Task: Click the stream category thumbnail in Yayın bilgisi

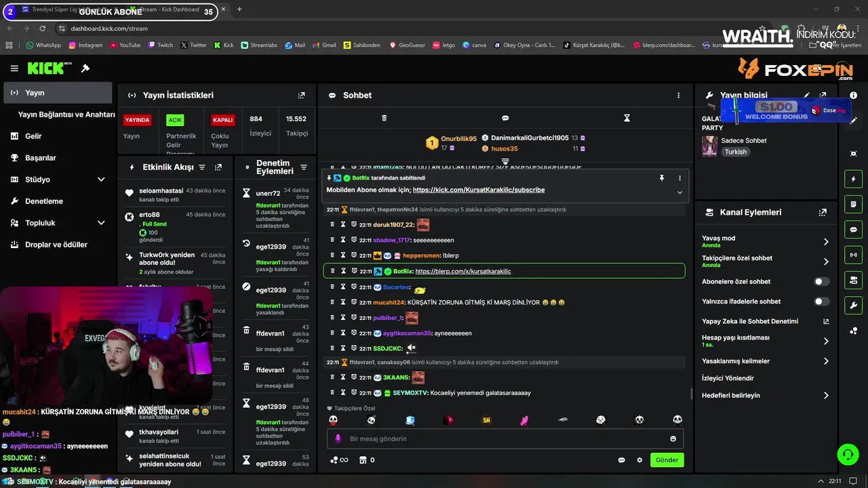Action: click(x=709, y=146)
